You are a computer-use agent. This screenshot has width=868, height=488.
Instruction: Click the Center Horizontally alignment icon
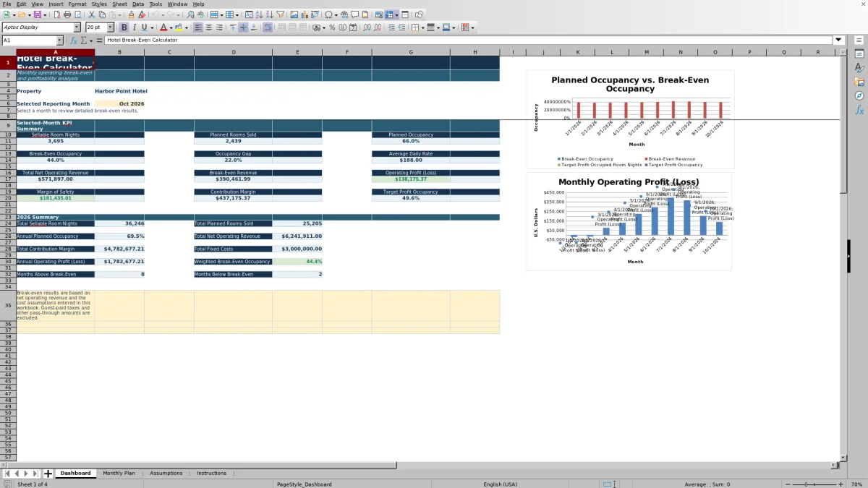point(208,27)
